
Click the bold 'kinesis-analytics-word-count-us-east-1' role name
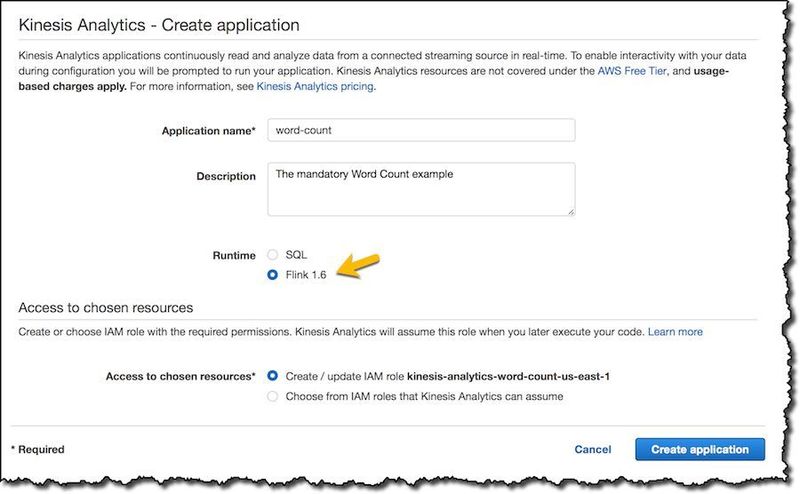508,377
